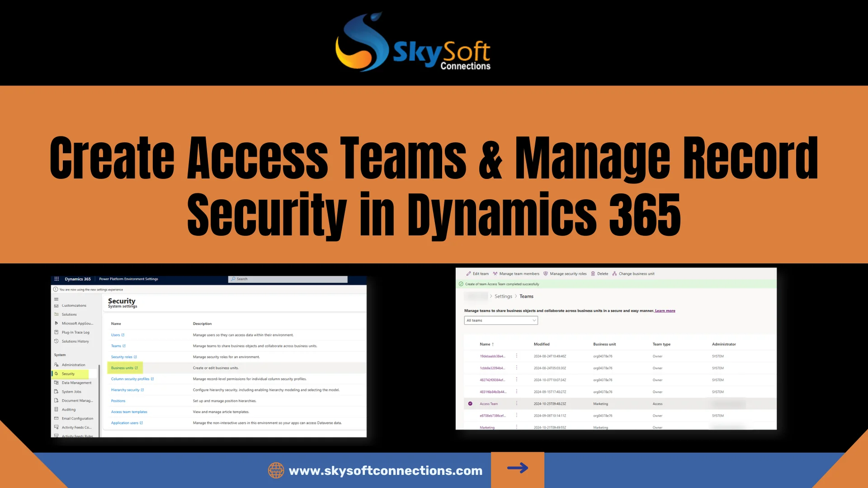The image size is (868, 488).
Task: Select Administration in the sidebar
Action: click(73, 365)
